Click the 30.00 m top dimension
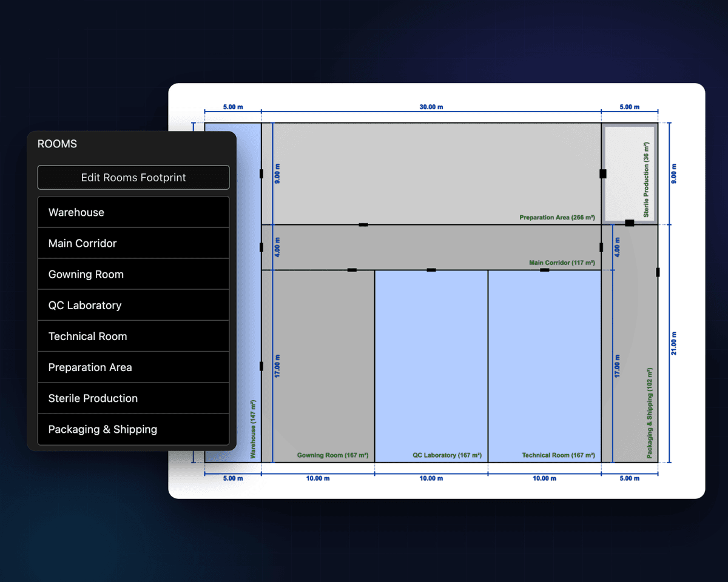 click(431, 107)
